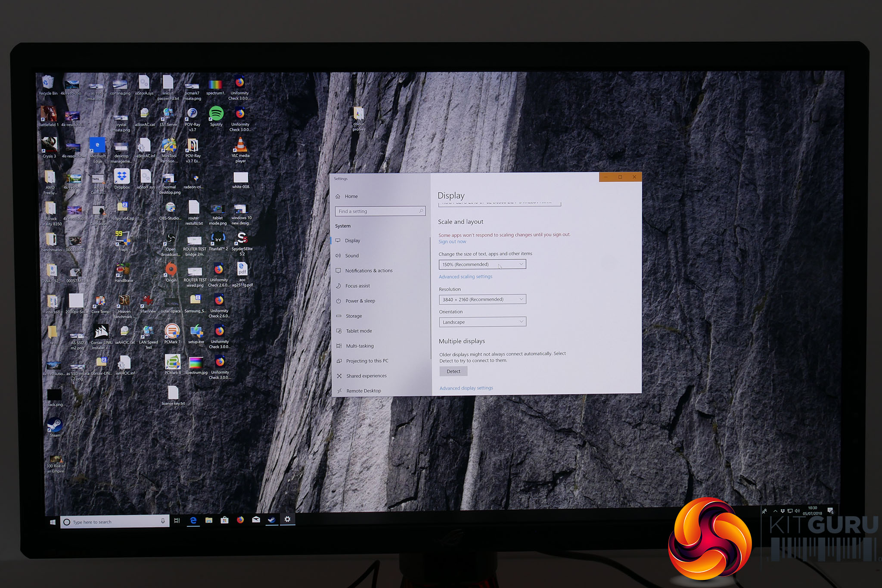The image size is (882, 588).
Task: Open the Fraps desktop icon
Action: click(x=122, y=239)
